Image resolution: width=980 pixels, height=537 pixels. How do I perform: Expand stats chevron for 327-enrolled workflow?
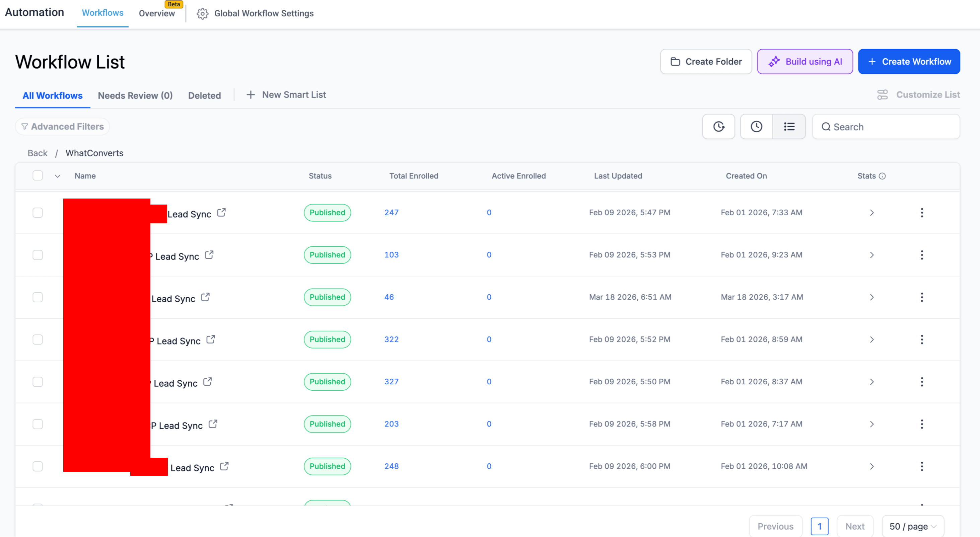872,382
